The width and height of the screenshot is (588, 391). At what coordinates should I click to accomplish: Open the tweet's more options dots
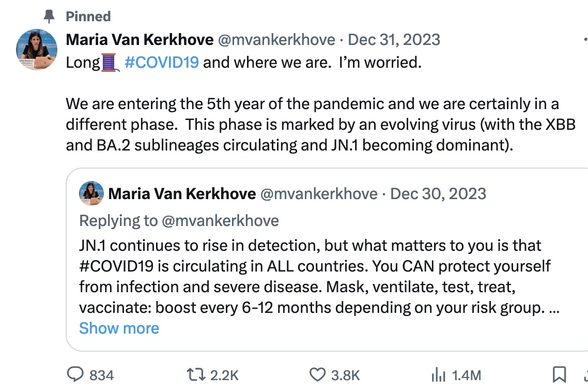coord(585,40)
